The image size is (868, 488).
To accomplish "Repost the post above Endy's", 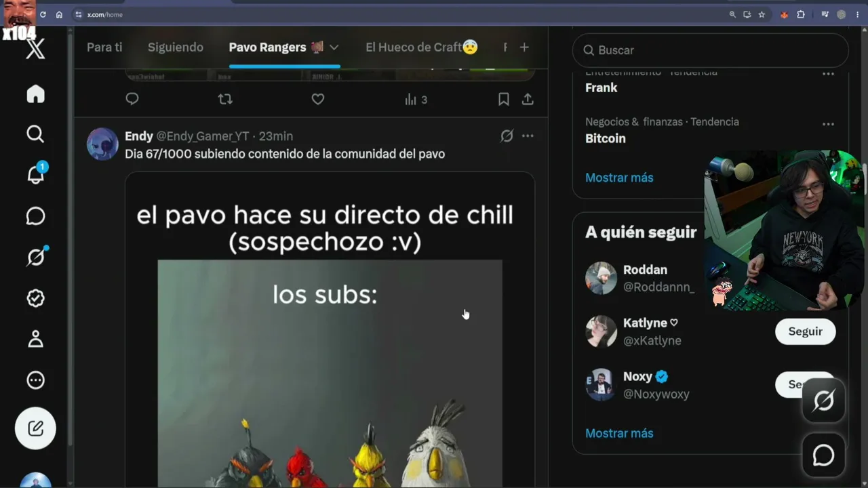I will click(x=225, y=100).
